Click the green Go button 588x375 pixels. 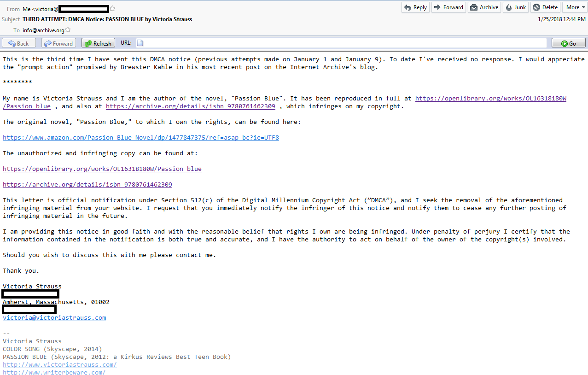coord(568,43)
